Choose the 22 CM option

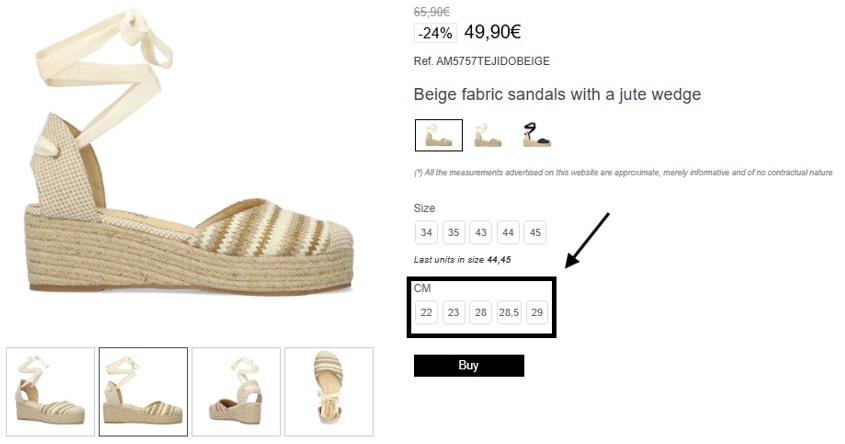click(426, 313)
